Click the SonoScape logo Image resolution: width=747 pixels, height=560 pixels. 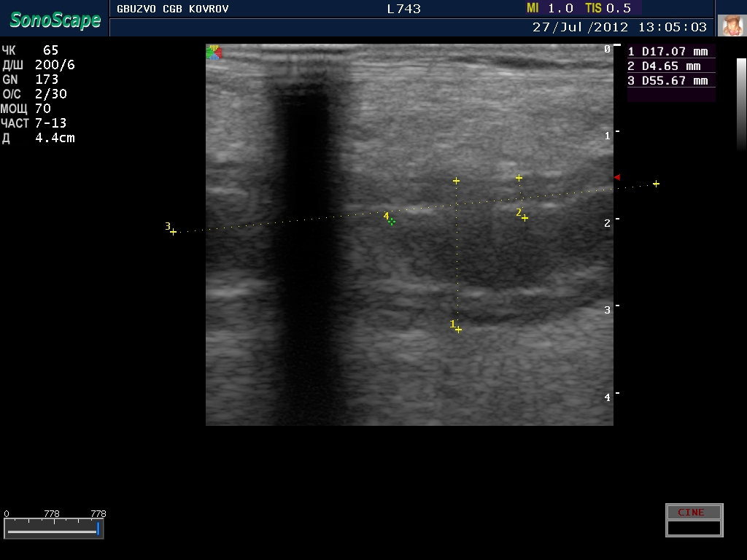pos(55,20)
